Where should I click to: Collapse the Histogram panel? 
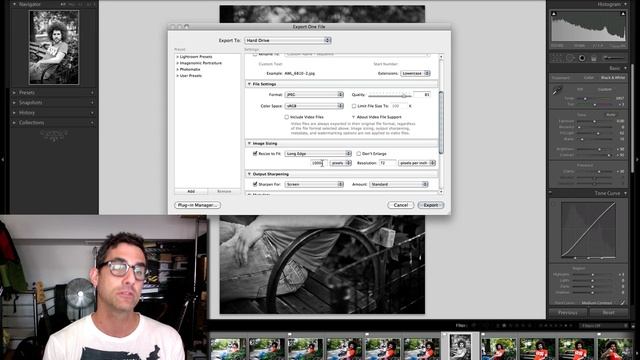625,4
